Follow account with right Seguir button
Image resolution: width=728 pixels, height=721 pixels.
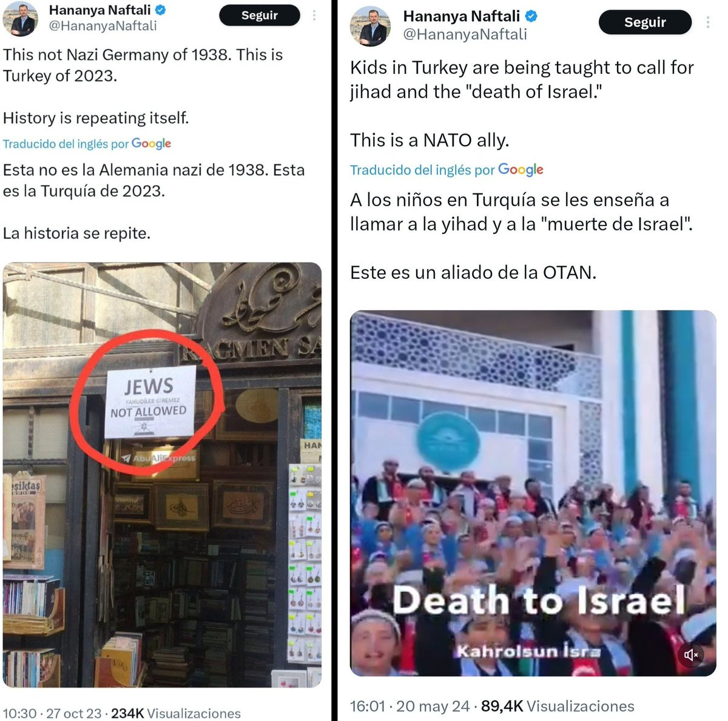pyautogui.click(x=645, y=22)
